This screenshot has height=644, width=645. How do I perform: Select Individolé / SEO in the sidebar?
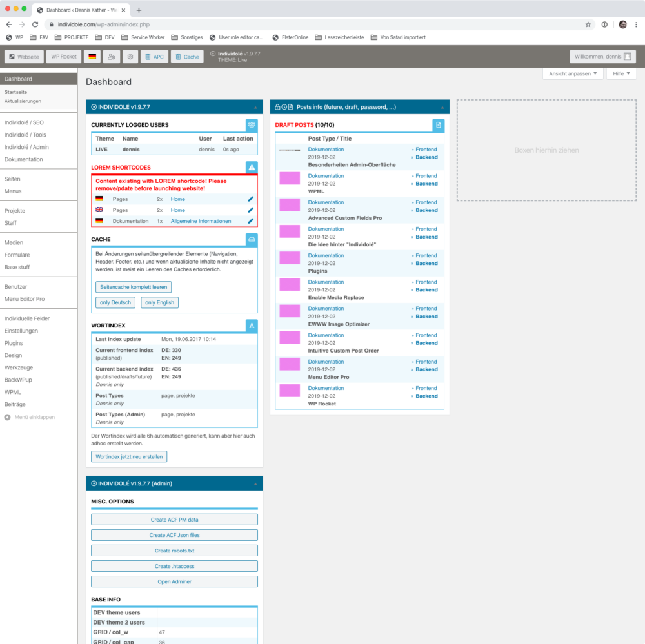pos(24,122)
